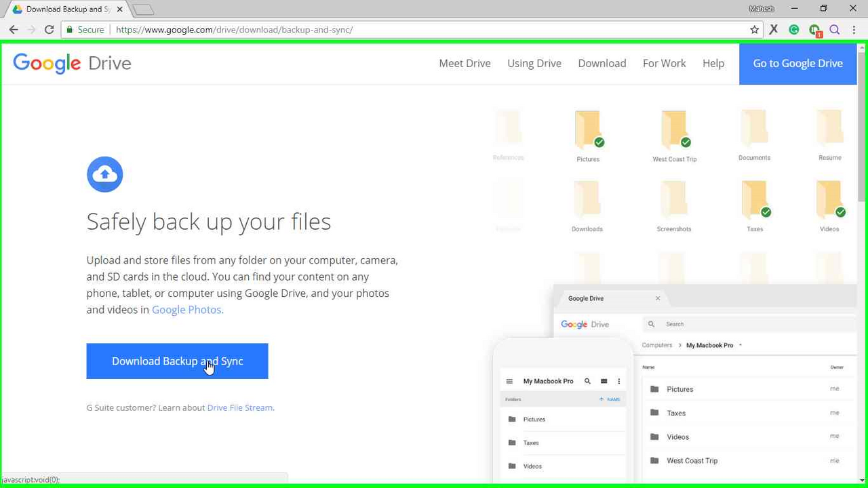The height and width of the screenshot is (488, 868).
Task: Open the extension icon with red badge
Action: [815, 30]
